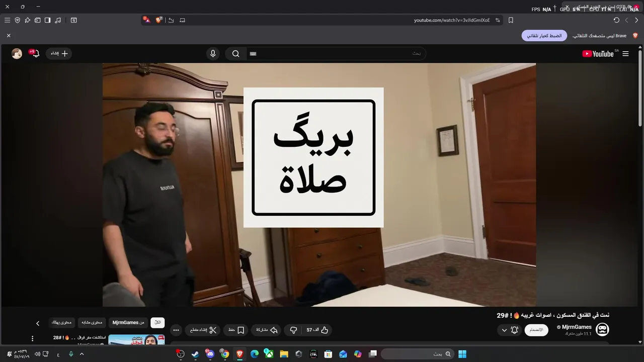
Task: Select the All filter chip
Action: click(x=157, y=322)
